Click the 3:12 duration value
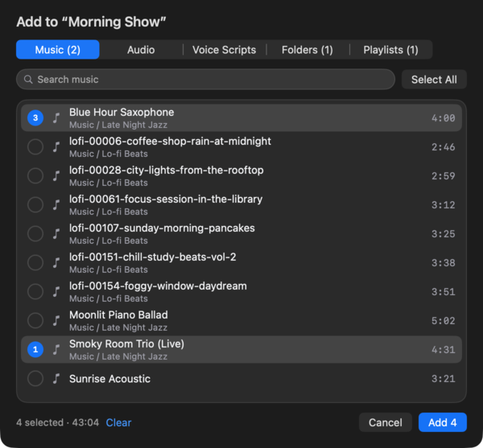Viewport: 483px width, 448px height. pyautogui.click(x=443, y=204)
